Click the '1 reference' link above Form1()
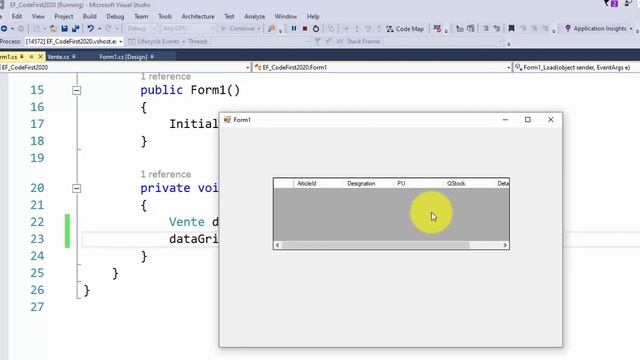 165,76
